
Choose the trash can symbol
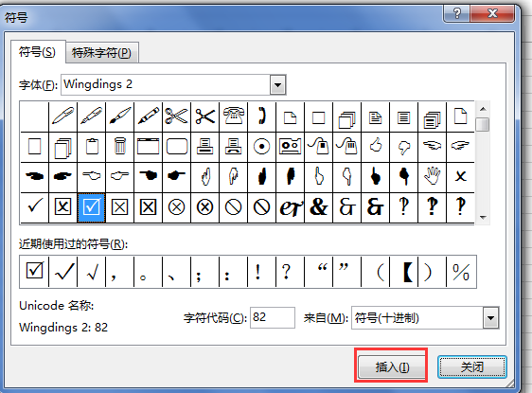pos(120,146)
